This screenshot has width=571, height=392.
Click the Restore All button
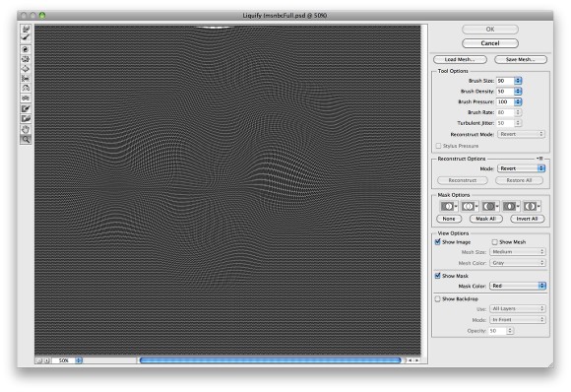click(519, 180)
